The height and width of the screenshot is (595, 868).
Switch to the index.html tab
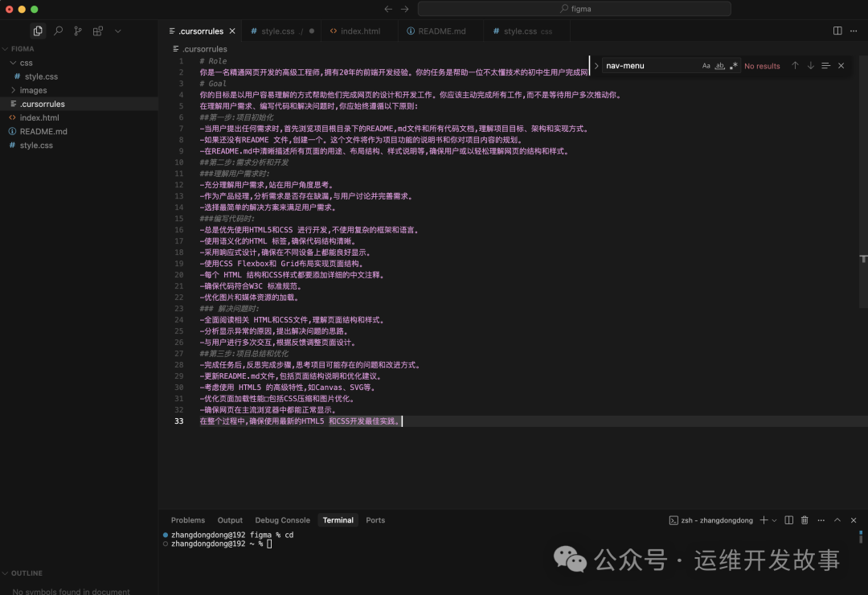pos(360,31)
